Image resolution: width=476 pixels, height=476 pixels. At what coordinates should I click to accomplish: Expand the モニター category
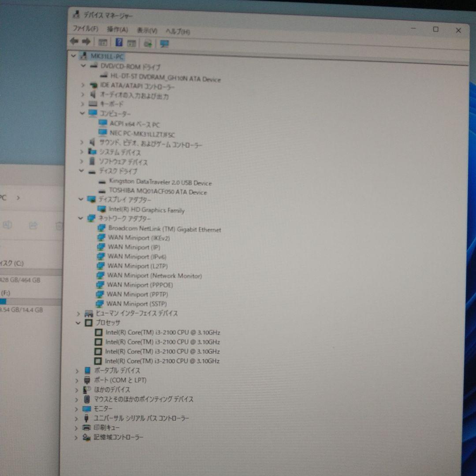click(76, 409)
